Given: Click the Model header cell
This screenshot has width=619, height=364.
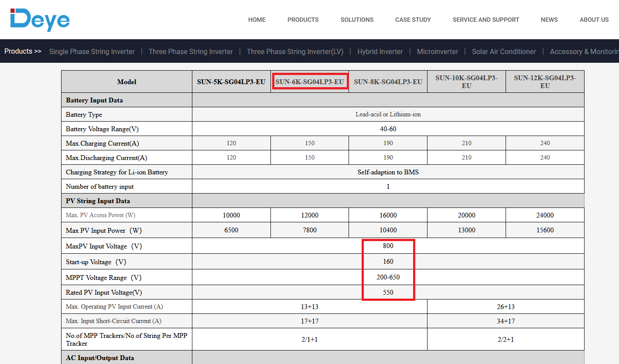Looking at the screenshot, I should 127,82.
